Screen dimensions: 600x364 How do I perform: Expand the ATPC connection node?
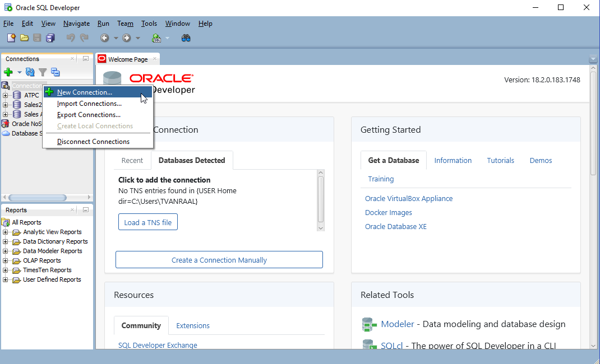click(6, 95)
